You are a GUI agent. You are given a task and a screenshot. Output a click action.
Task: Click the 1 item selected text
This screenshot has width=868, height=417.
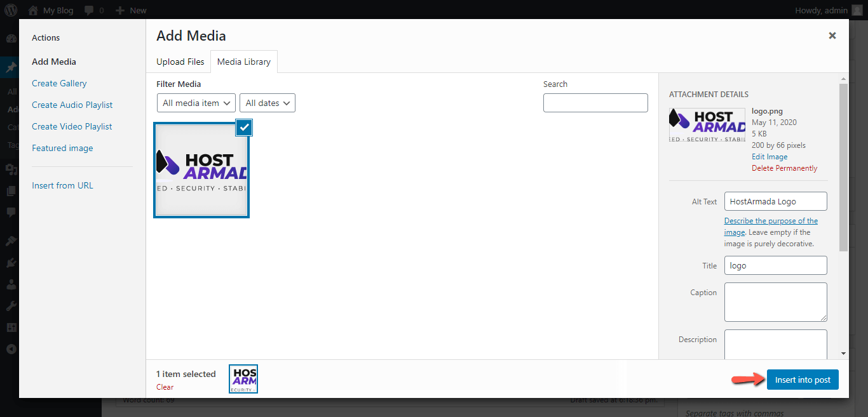[x=186, y=374]
